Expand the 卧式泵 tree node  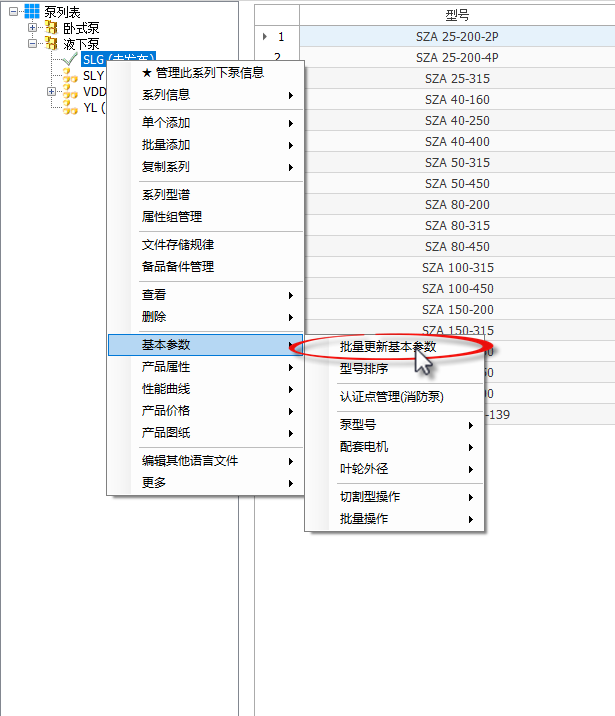[x=32, y=27]
